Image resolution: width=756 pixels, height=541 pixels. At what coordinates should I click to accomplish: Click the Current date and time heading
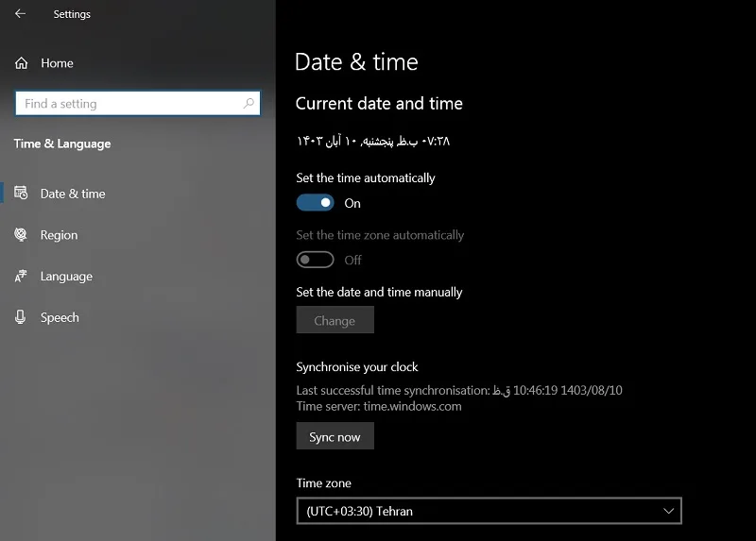pos(379,104)
